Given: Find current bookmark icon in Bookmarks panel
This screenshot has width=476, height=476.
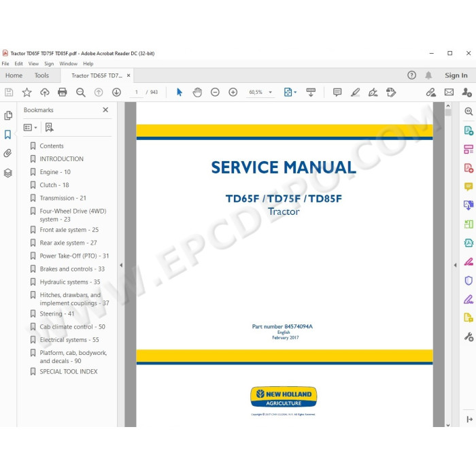Looking at the screenshot, I should pyautogui.click(x=49, y=128).
